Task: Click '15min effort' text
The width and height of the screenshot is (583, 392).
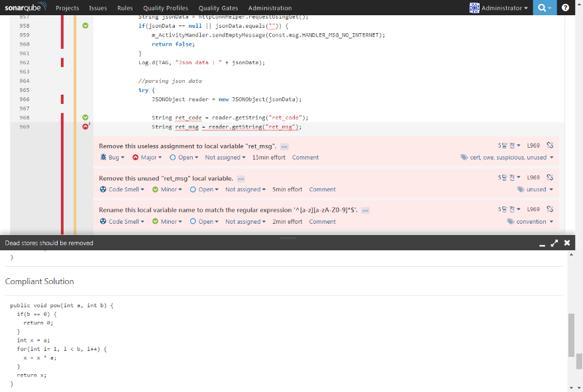Action: [269, 157]
